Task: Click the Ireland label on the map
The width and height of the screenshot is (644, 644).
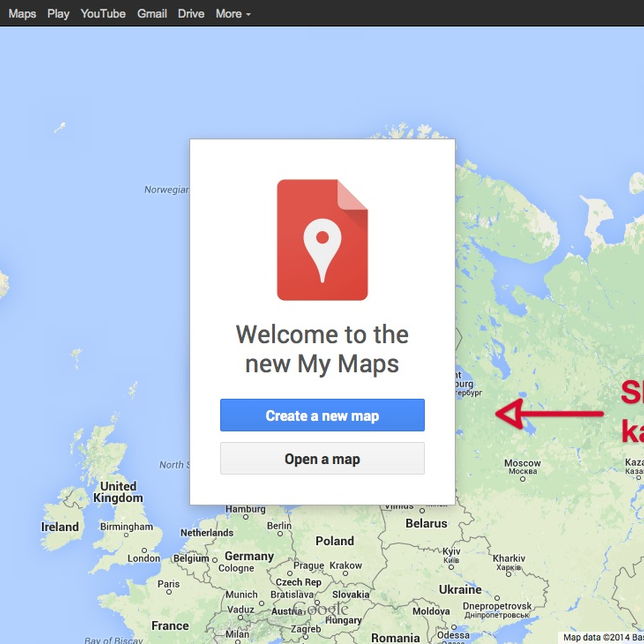Action: click(x=60, y=527)
